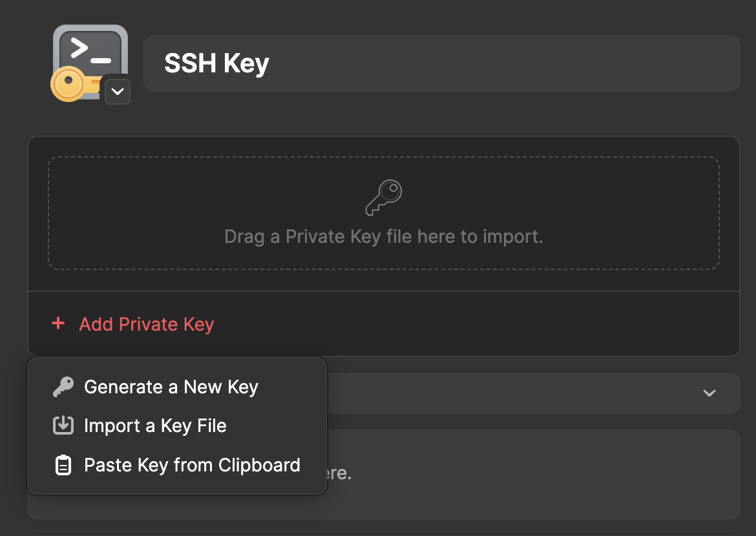Expand the chevron on the collapsed field row
Image resolution: width=756 pixels, height=536 pixels.
click(x=709, y=393)
